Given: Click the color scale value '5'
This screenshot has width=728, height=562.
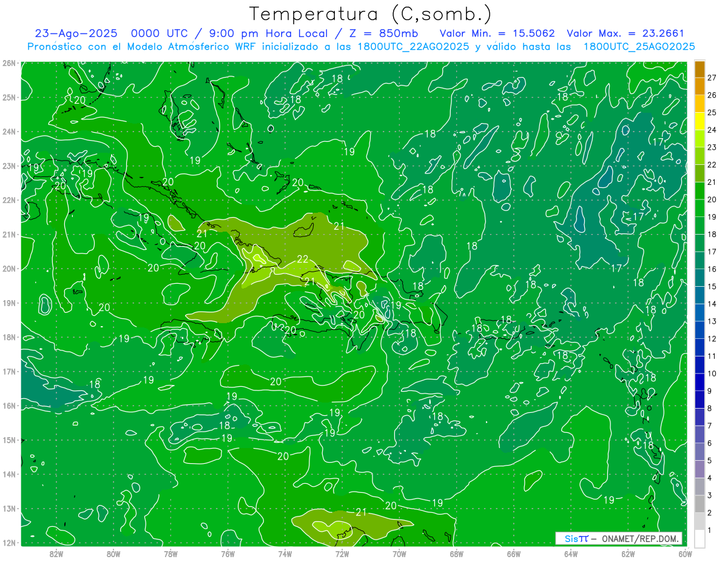Looking at the screenshot, I should coord(710,461).
